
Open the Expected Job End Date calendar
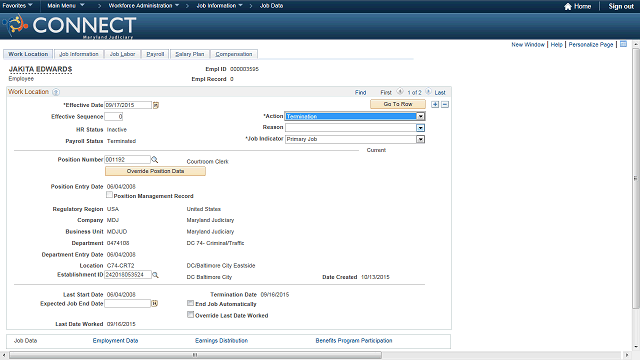(155, 304)
